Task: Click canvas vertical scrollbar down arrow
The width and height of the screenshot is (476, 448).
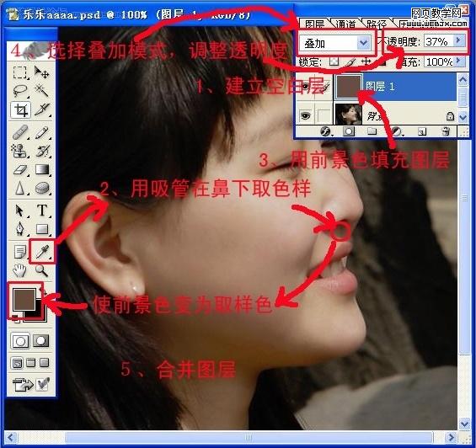Action: tap(464, 424)
